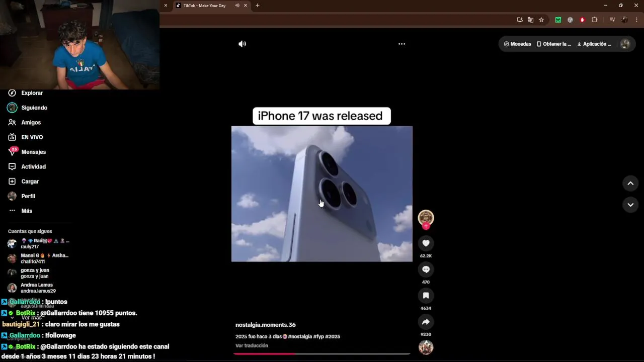This screenshot has height=362, width=644.
Task: Open the creator's round avatar above the like button
Action: click(426, 217)
